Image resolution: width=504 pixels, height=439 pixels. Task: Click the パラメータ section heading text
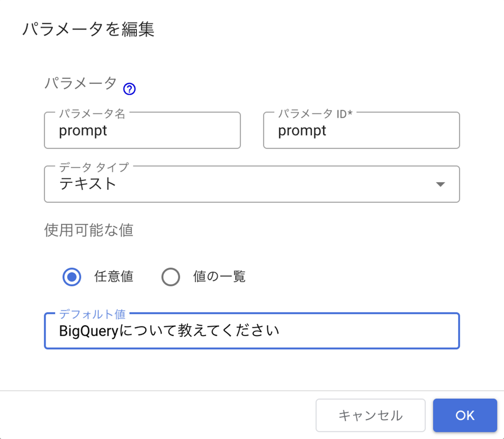tap(80, 84)
